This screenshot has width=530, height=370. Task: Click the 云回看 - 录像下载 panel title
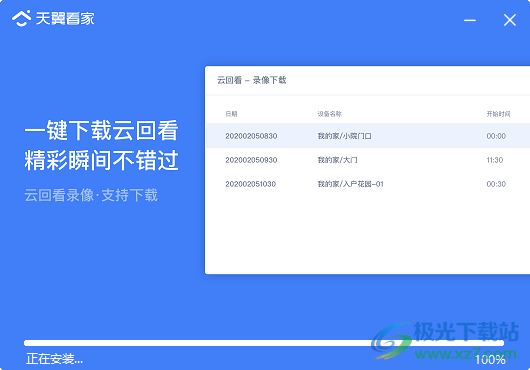click(x=251, y=80)
